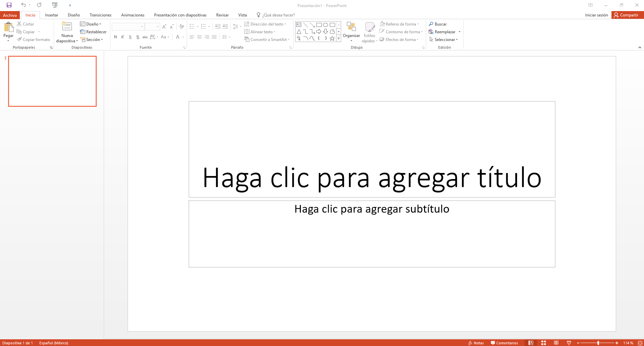The height and width of the screenshot is (346, 644).
Task: Start slideshow from status bar icon
Action: point(569,343)
